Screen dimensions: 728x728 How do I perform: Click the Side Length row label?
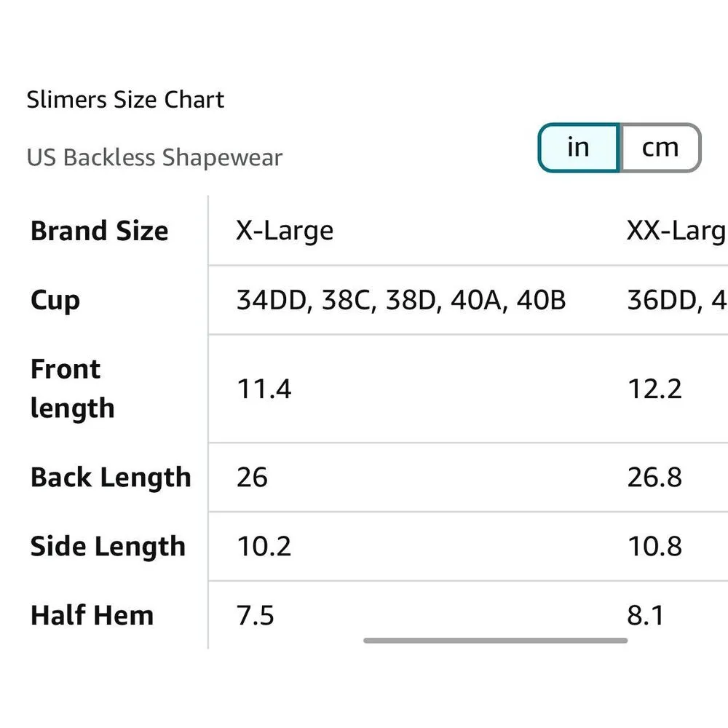[x=108, y=547]
